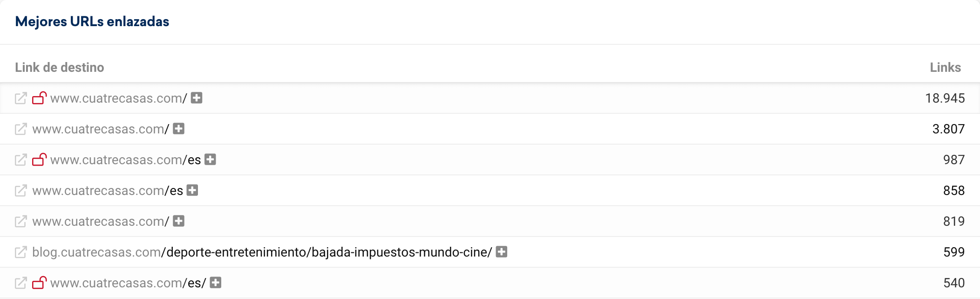Click the unlock icon on the www.cuatrecasas.com/es/ row
The width and height of the screenshot is (980, 299).
coord(40,282)
